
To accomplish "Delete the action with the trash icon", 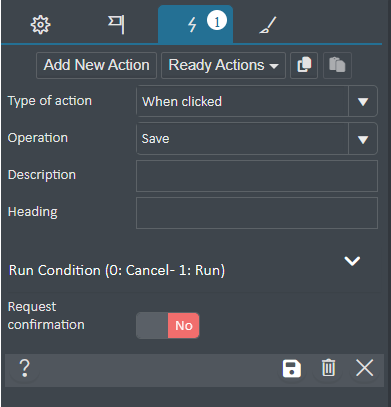I will click(x=328, y=368).
